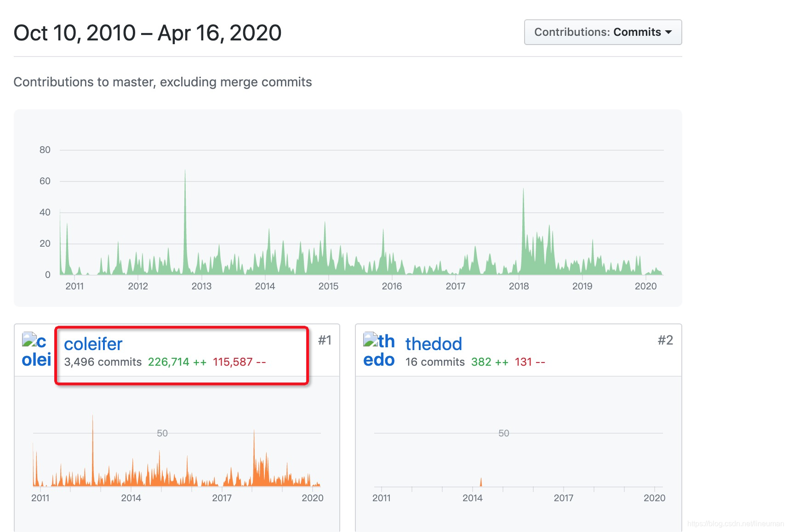Click the Contributions to master description text
788x532 pixels.
click(x=163, y=82)
